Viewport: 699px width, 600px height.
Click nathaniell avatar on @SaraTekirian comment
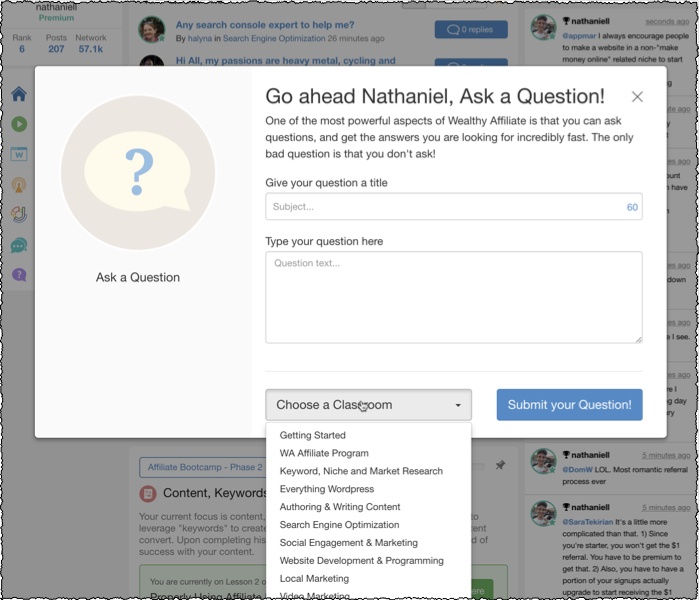coord(543,513)
